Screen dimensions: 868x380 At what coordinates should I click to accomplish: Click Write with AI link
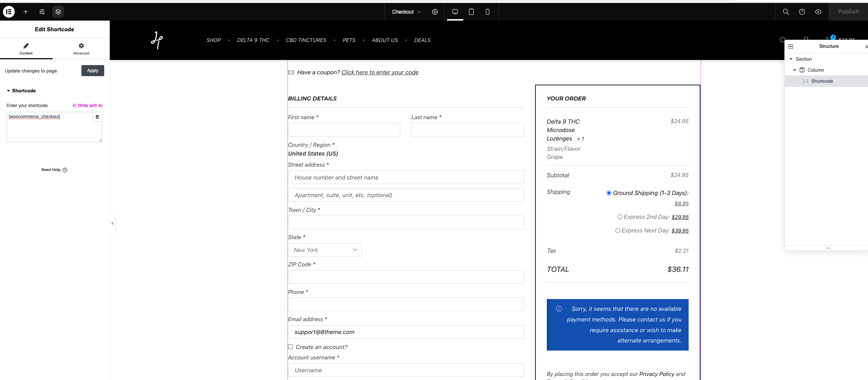(x=87, y=106)
